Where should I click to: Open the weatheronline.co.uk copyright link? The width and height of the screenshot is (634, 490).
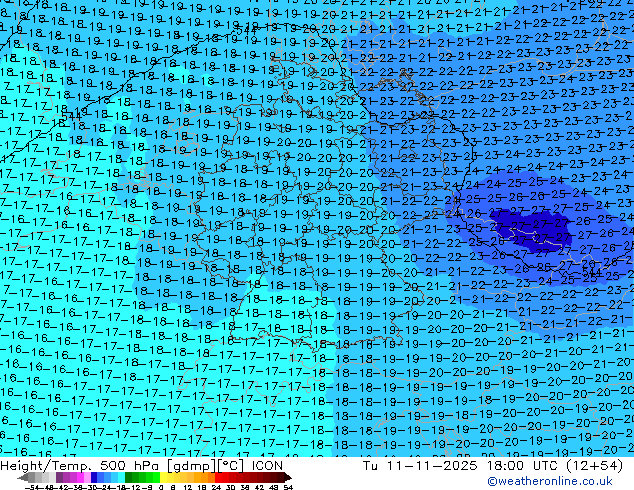click(x=550, y=481)
